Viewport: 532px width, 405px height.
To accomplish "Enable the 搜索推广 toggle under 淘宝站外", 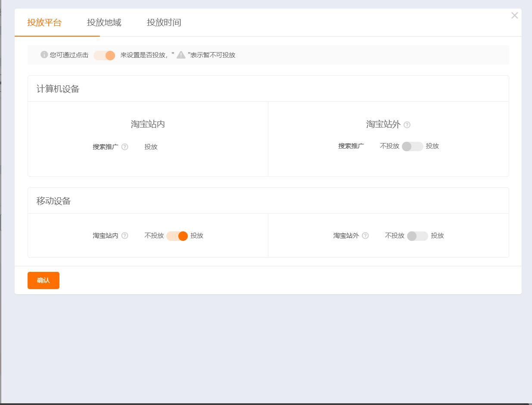I will [412, 146].
